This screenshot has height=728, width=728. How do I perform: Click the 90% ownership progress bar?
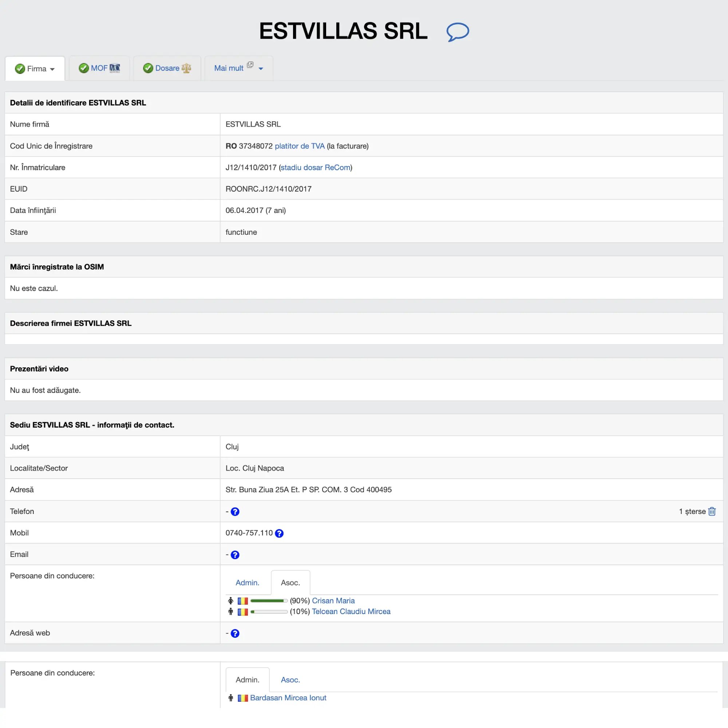[269, 601]
